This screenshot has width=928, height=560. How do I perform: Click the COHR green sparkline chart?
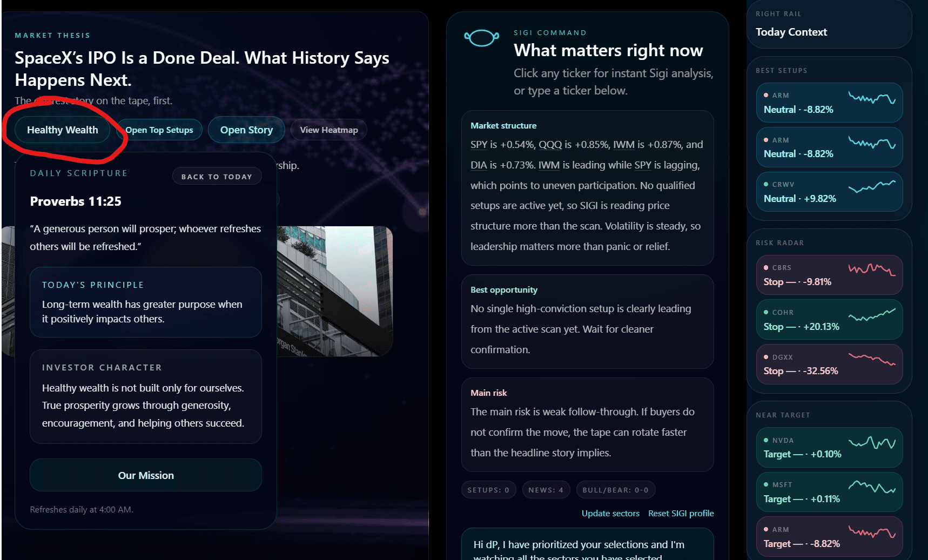coord(872,315)
